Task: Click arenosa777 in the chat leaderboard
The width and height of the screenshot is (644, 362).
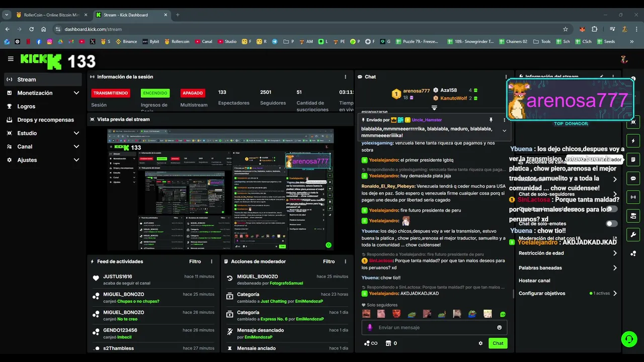Action: click(416, 91)
